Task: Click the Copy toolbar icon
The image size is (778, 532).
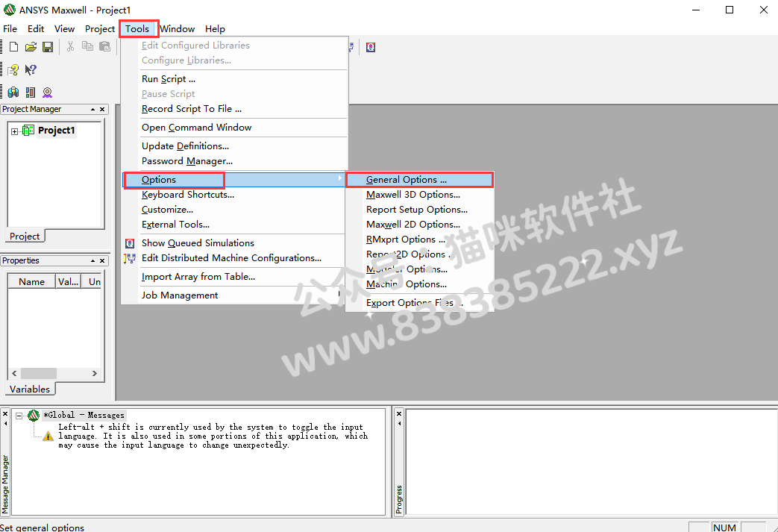Action: [x=87, y=47]
